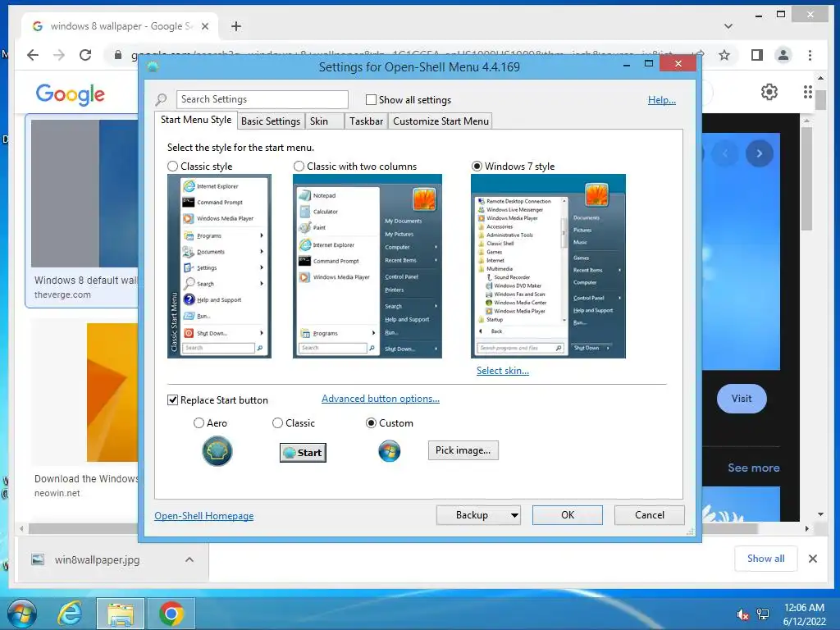Open Google apps grid

808,92
